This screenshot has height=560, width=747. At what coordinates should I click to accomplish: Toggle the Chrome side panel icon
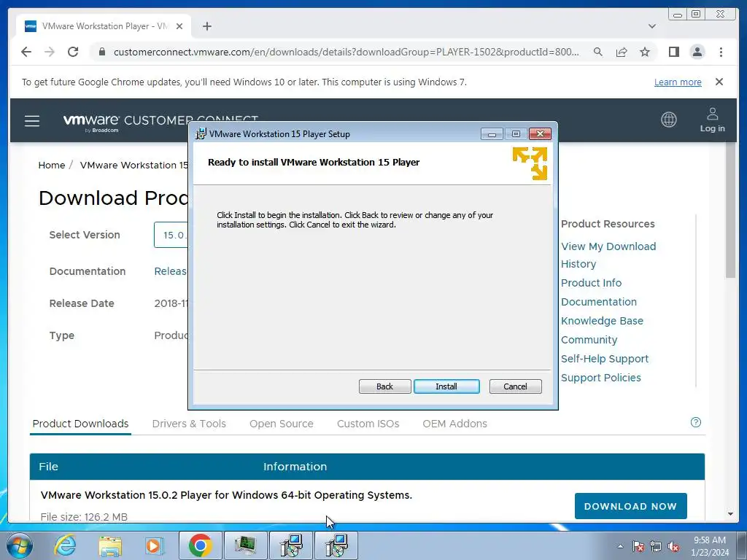673,52
